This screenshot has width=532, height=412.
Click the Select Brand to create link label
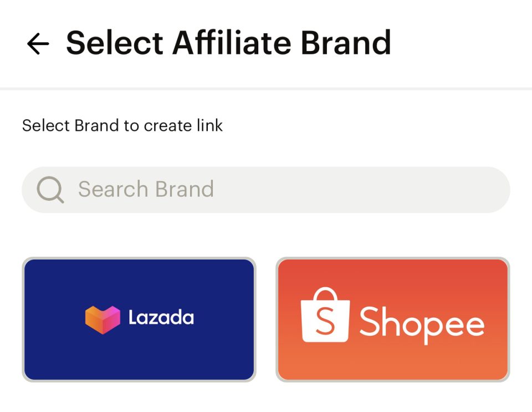pos(122,125)
